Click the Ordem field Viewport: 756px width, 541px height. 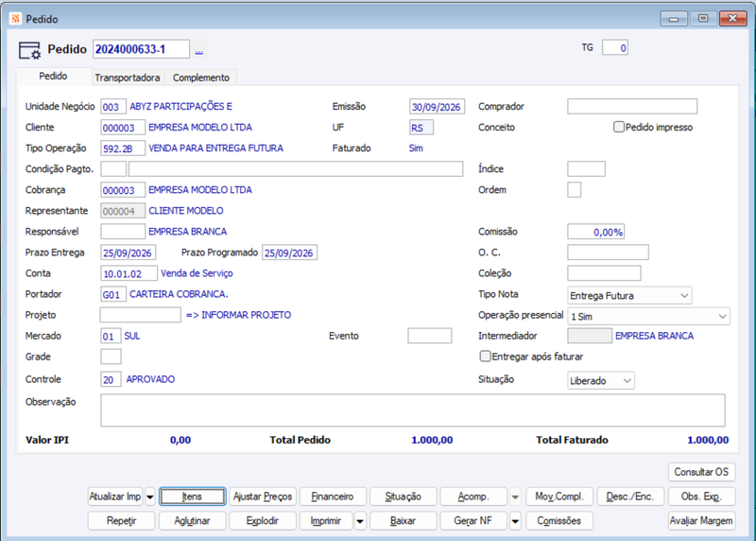coord(575,190)
